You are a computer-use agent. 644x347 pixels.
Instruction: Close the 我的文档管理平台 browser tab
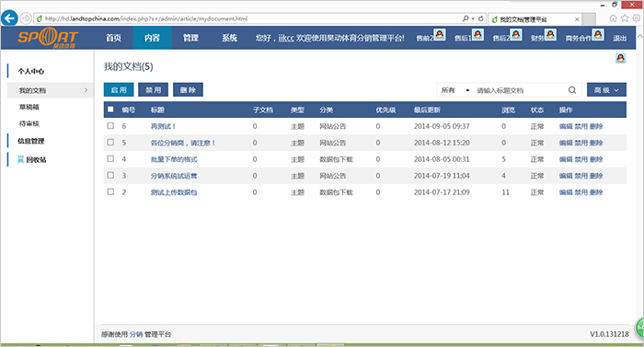[577, 19]
